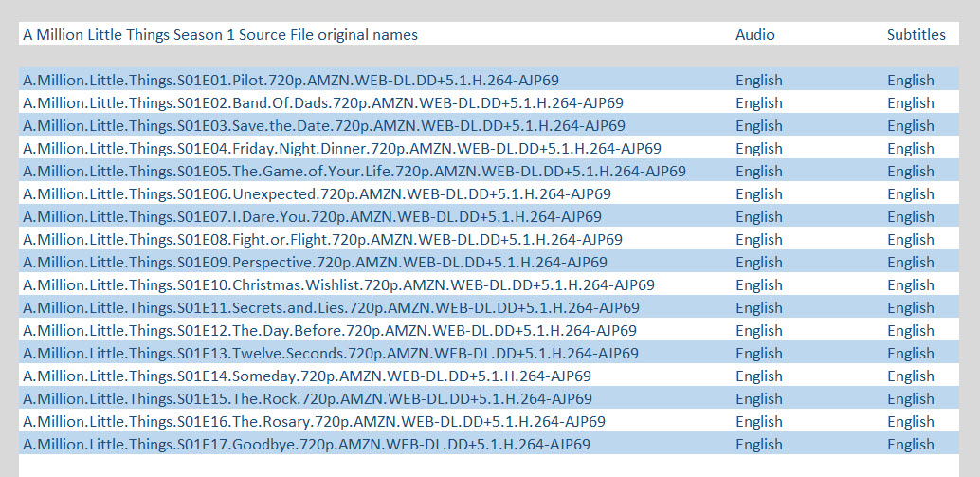Click the Subtitles 'English' cell for S01E16 The.Rosary

(x=911, y=422)
